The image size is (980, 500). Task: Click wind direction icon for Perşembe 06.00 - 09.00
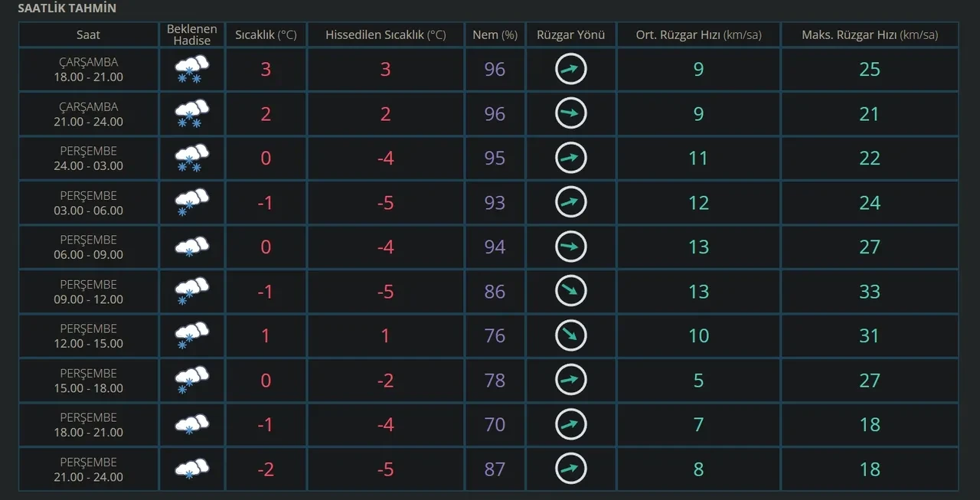[x=570, y=247]
